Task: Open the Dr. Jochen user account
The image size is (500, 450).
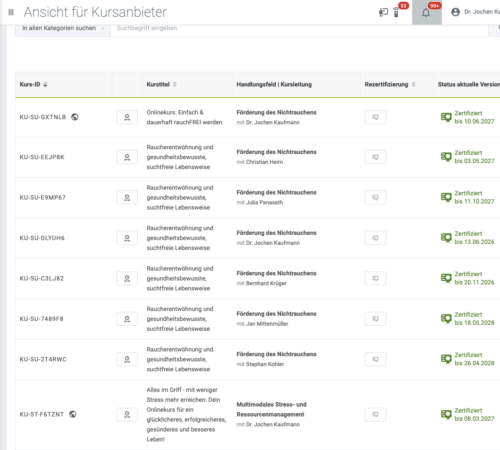Action: (475, 12)
